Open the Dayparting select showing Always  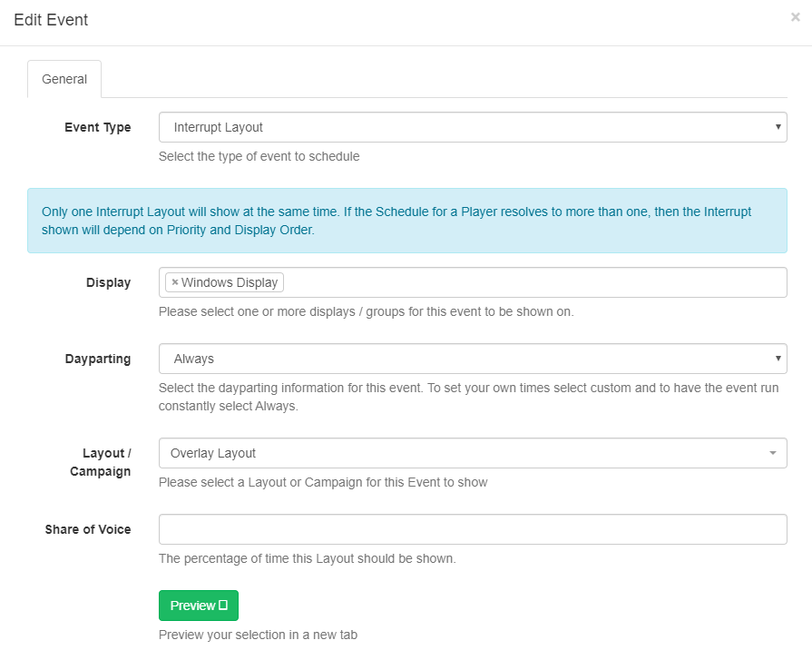click(x=473, y=359)
